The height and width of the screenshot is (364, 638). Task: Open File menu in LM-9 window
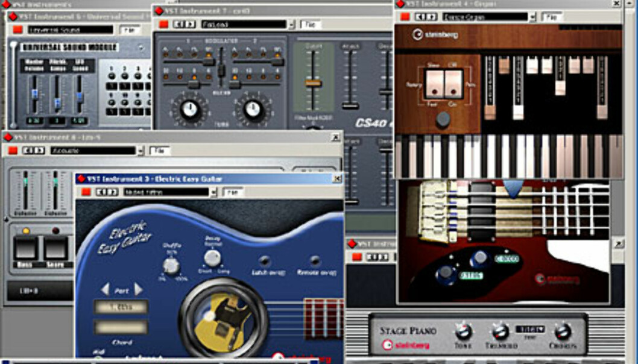[159, 151]
